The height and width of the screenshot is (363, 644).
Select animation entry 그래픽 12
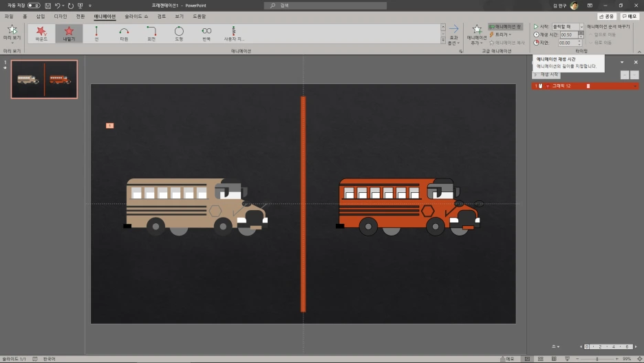(x=585, y=86)
